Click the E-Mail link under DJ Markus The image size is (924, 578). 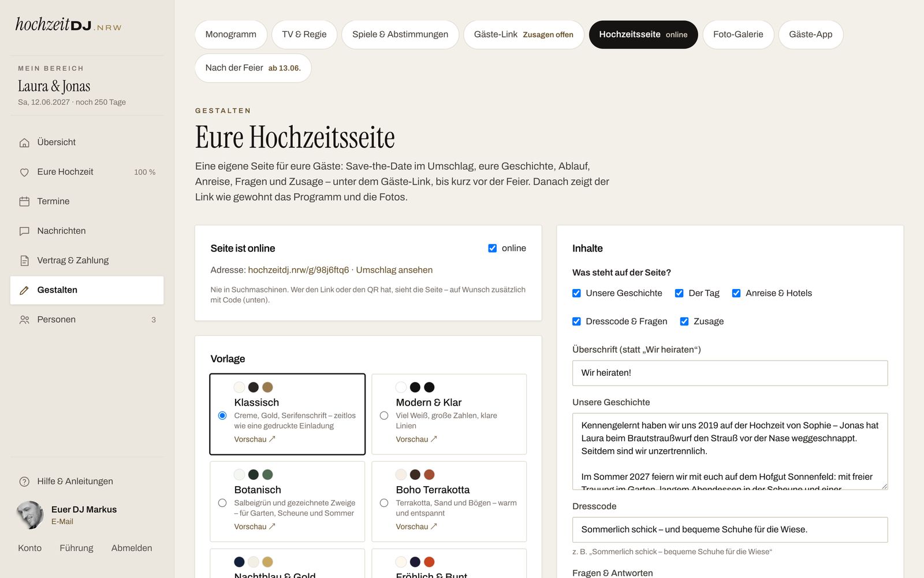[x=62, y=521]
